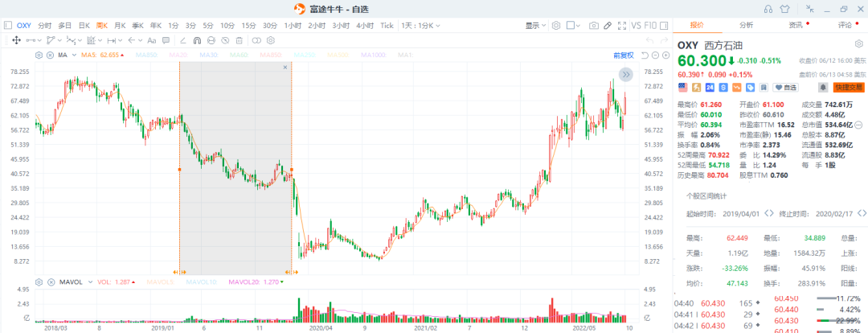The width and height of the screenshot is (868, 333).
Task: Remove the MAVOL indicator with X icon
Action: (51, 282)
